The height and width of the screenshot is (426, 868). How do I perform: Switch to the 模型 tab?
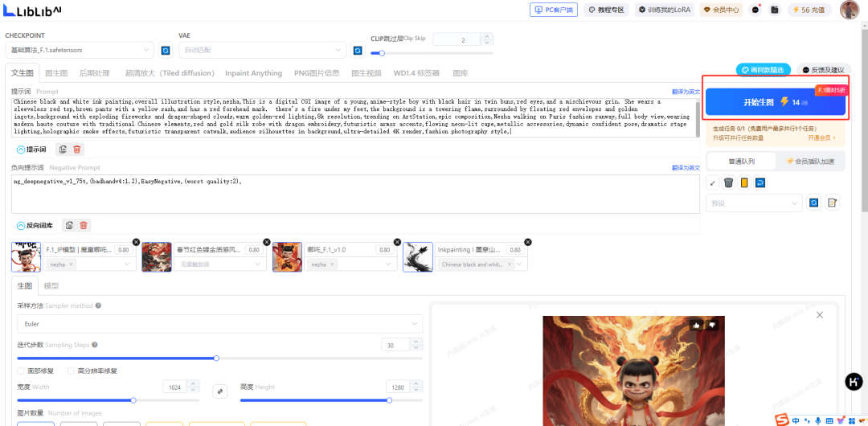(x=51, y=286)
